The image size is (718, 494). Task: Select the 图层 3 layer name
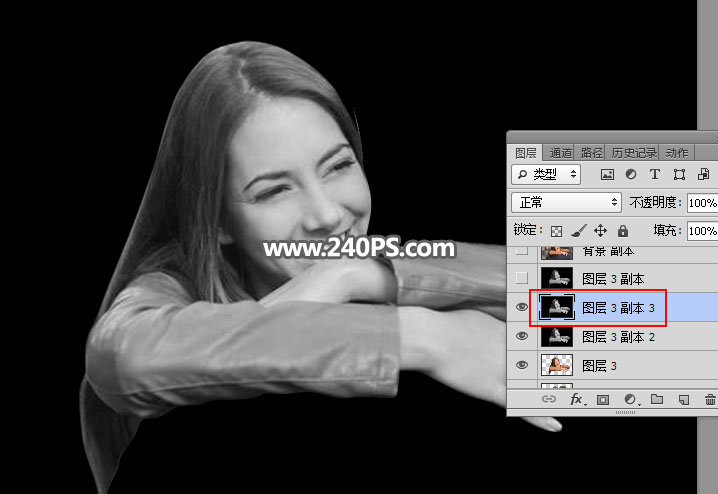coord(599,366)
